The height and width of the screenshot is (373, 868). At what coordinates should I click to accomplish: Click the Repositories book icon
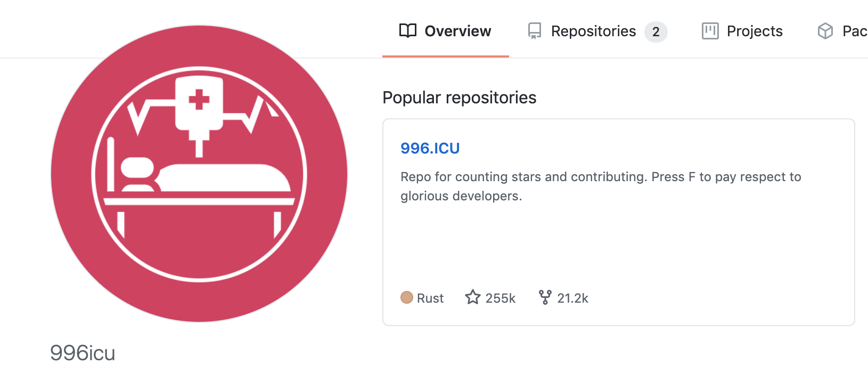tap(535, 31)
